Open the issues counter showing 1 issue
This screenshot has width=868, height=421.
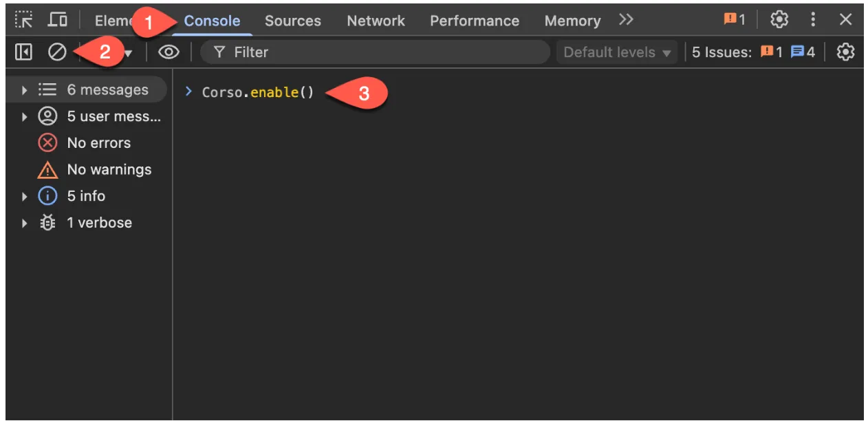(734, 19)
